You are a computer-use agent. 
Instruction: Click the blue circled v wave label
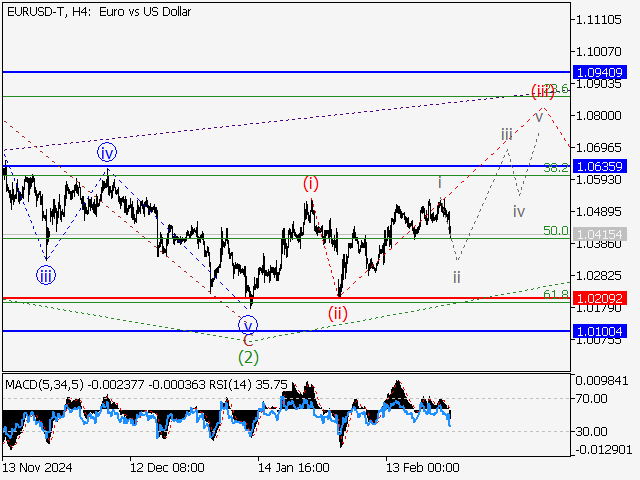[248, 324]
